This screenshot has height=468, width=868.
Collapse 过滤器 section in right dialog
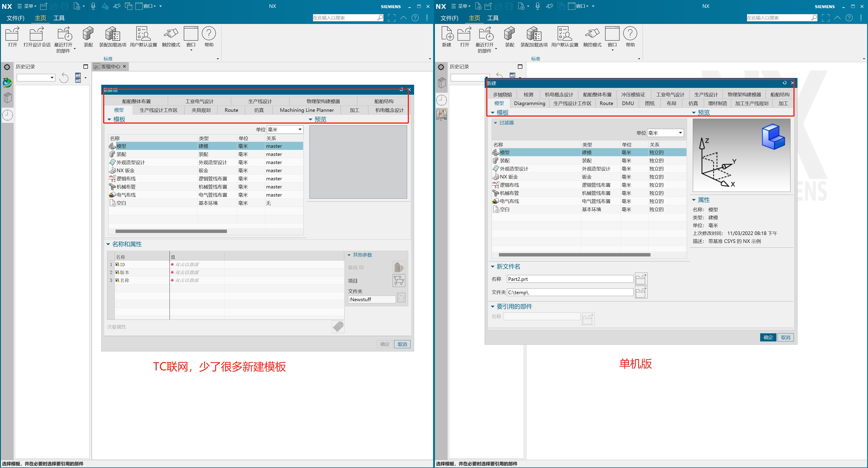[495, 123]
